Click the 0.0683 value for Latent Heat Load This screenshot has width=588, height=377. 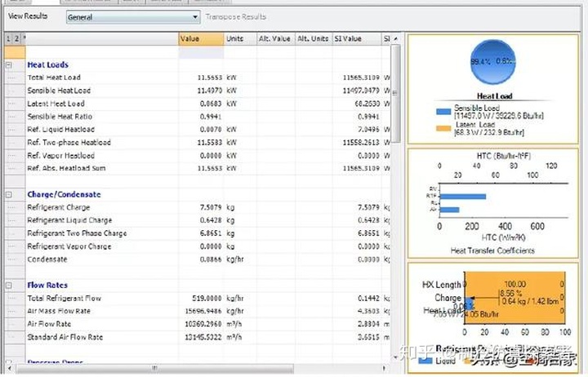point(211,104)
